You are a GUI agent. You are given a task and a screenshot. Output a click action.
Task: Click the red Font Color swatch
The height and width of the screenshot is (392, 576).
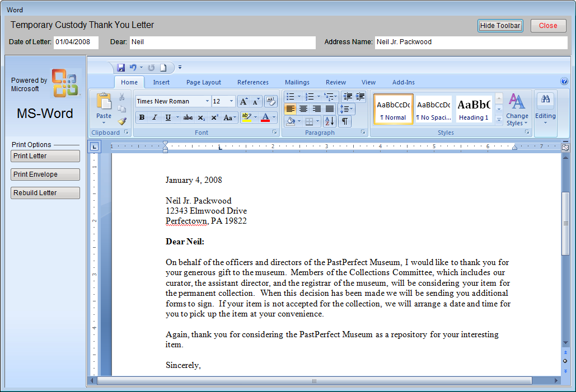coord(265,117)
